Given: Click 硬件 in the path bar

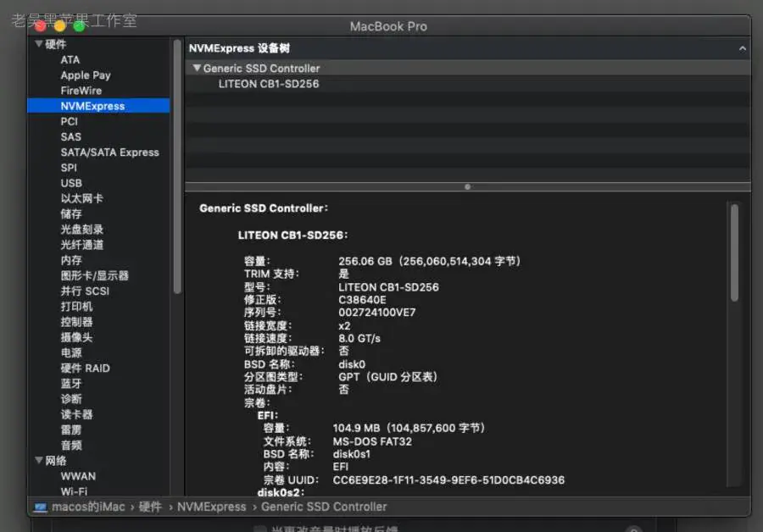Looking at the screenshot, I should tap(150, 507).
